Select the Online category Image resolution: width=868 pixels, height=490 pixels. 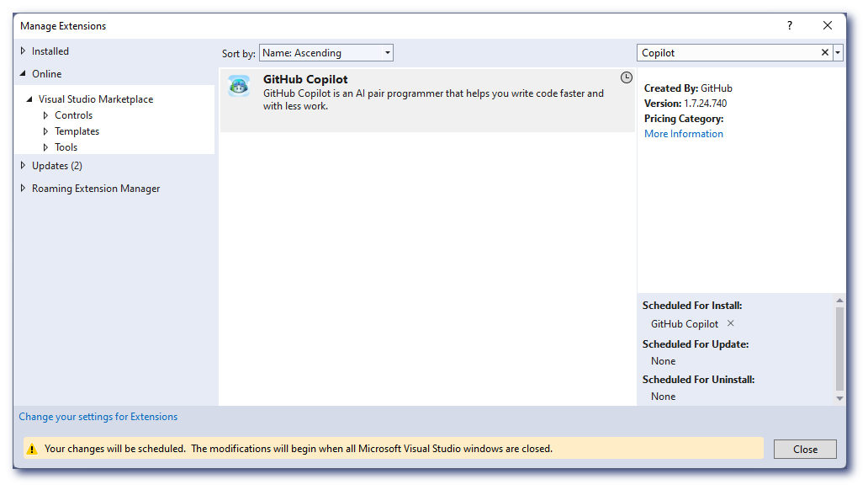click(46, 74)
